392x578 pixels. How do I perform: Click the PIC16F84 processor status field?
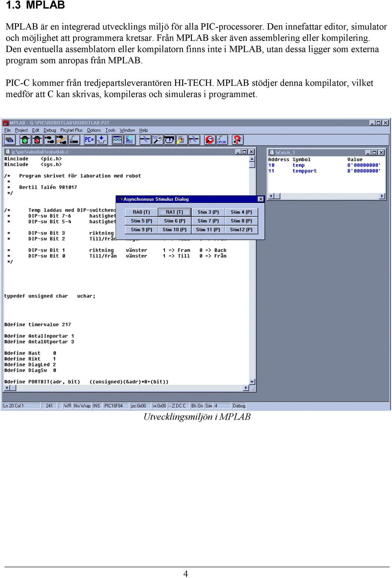[116, 406]
